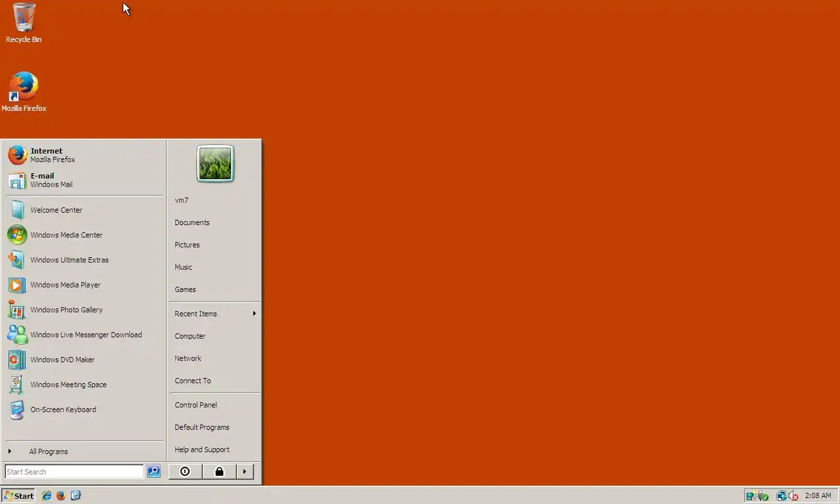Click Safely Remove Hardware tray icon
840x504 pixels.
point(763,496)
